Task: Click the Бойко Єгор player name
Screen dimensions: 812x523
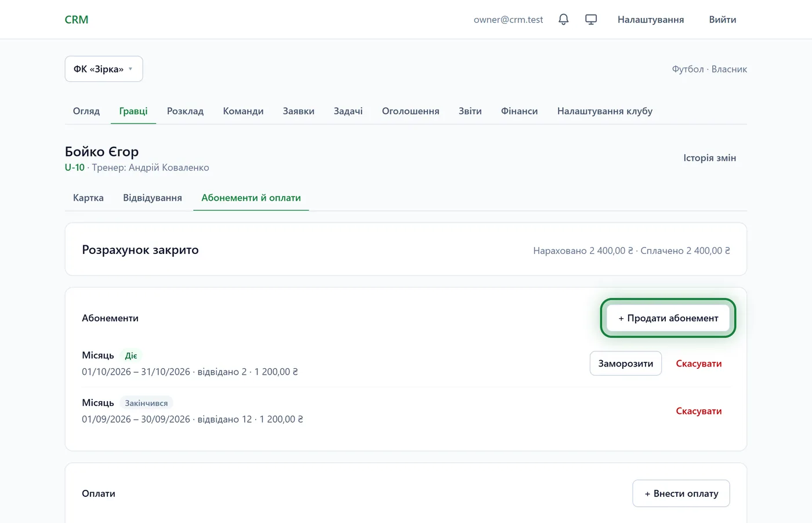Action: click(x=101, y=151)
